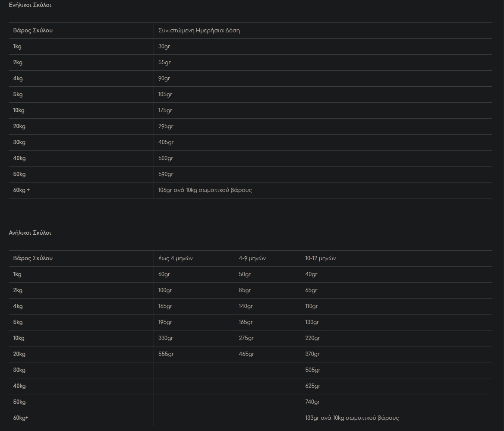Click '106gr ανά 10kg σωματικού βάρους' text

point(205,190)
